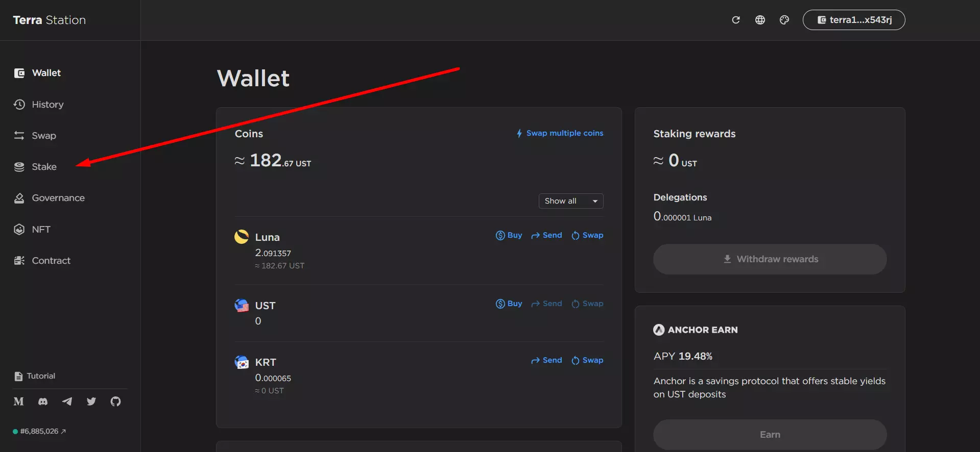Click the disabled Send for UST
The width and height of the screenshot is (980, 452).
tap(546, 304)
